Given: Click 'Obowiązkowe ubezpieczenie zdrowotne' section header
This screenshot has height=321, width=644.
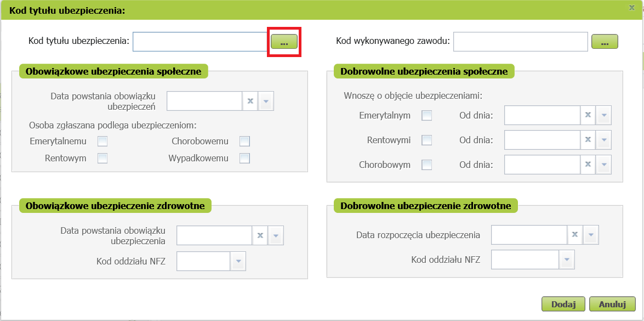Looking at the screenshot, I should coord(115,206).
